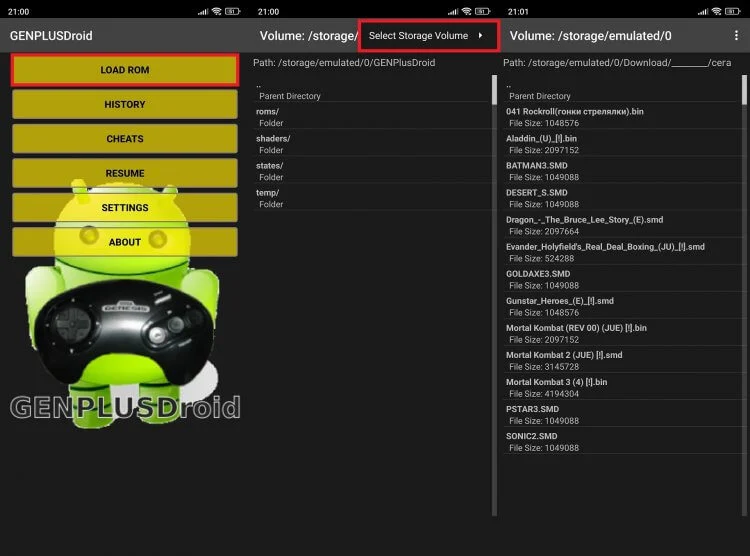Tap the RESUME button
Image resolution: width=750 pixels, height=556 pixels.
point(124,173)
